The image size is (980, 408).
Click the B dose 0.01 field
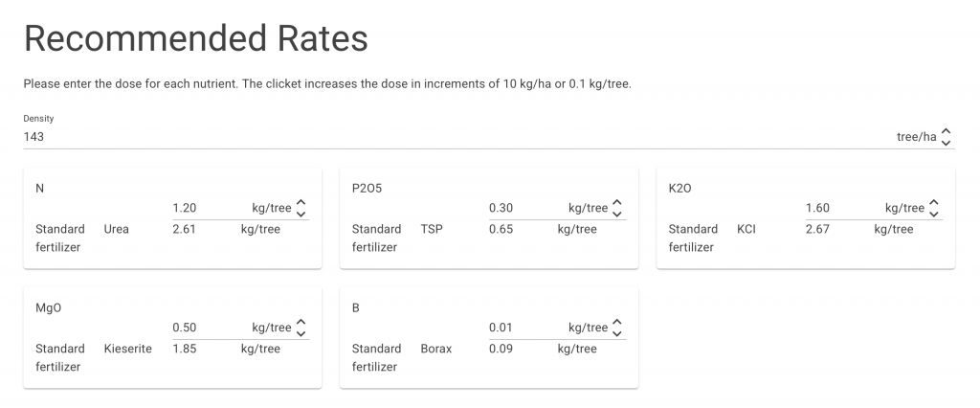click(523, 328)
